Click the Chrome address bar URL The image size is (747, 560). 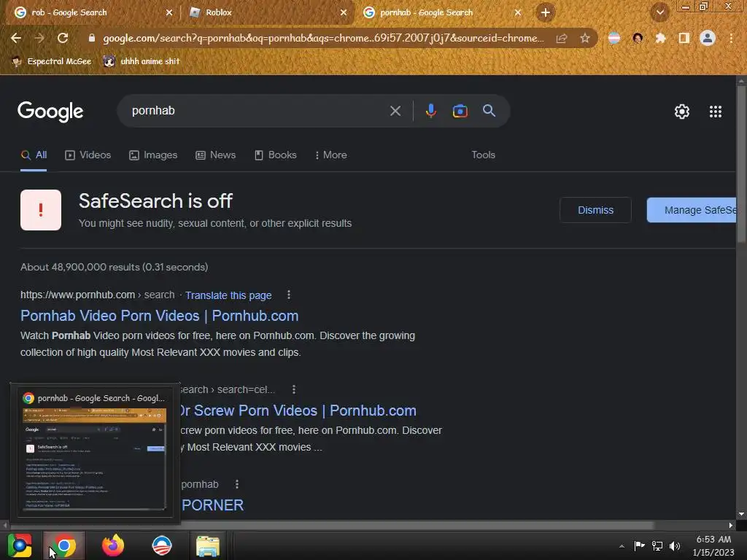coord(323,38)
